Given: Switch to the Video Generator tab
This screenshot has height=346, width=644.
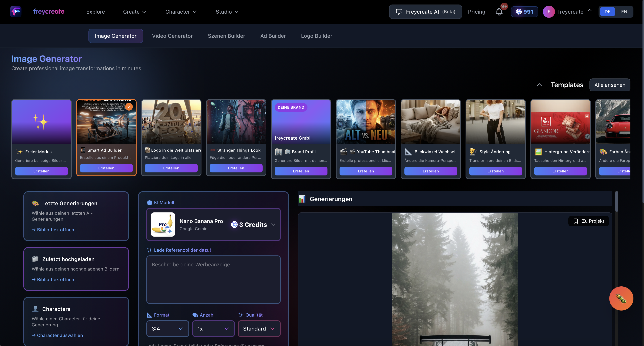Looking at the screenshot, I should [172, 36].
